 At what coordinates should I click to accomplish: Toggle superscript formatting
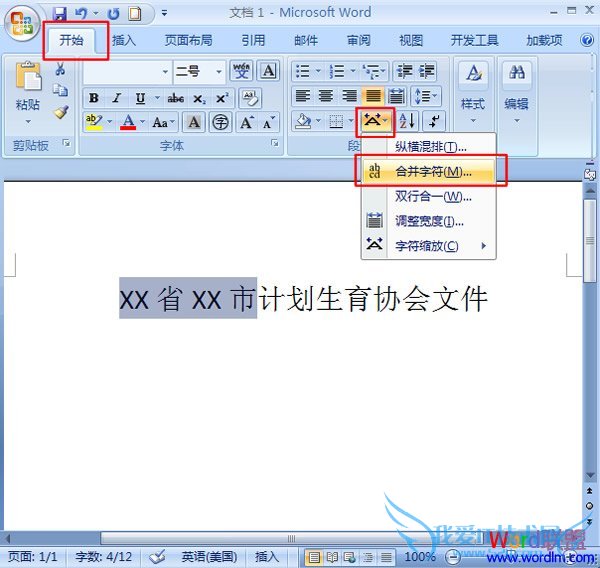222,98
